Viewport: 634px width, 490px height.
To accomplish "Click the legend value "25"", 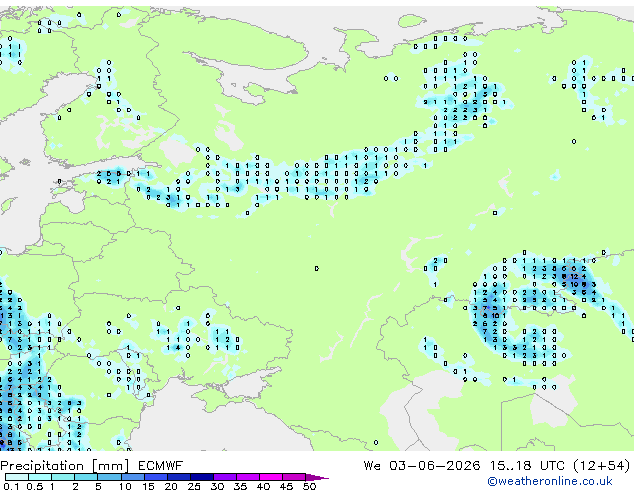I will coord(194,486).
